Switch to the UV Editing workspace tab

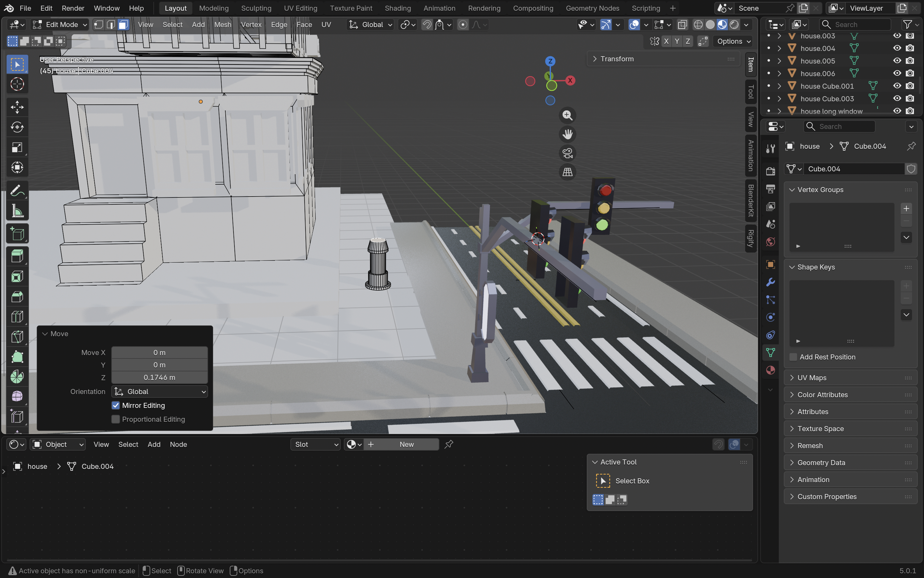(301, 8)
